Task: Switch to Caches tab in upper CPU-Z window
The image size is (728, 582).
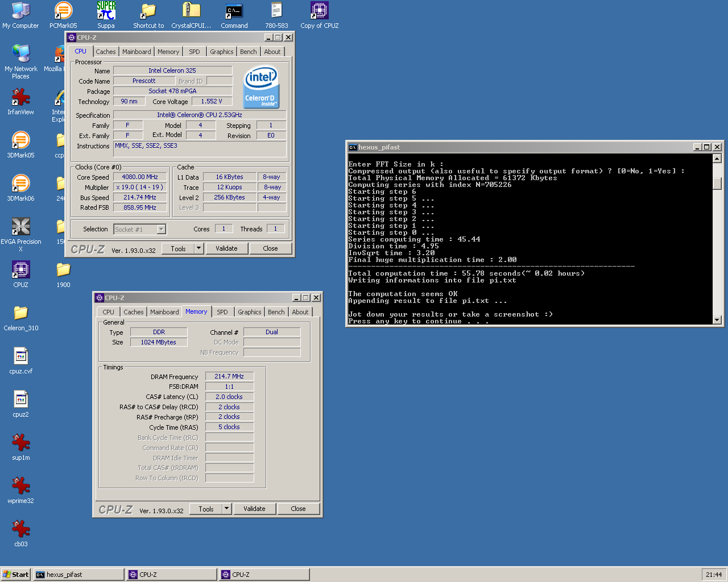Action: [x=105, y=52]
